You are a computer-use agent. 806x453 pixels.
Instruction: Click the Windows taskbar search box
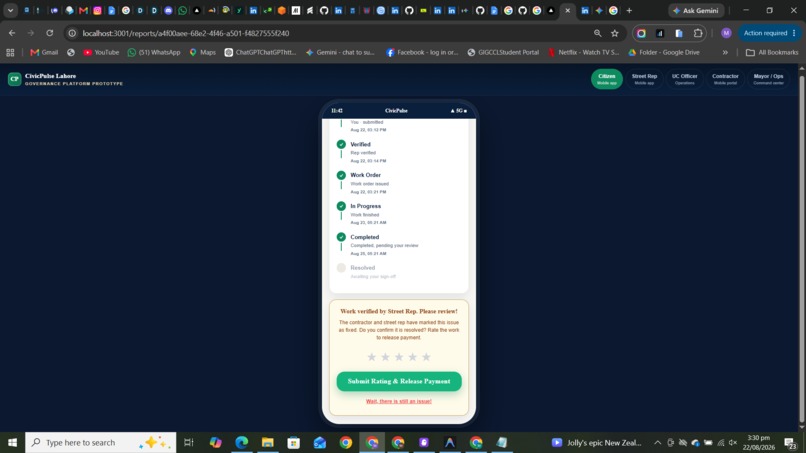pyautogui.click(x=101, y=442)
